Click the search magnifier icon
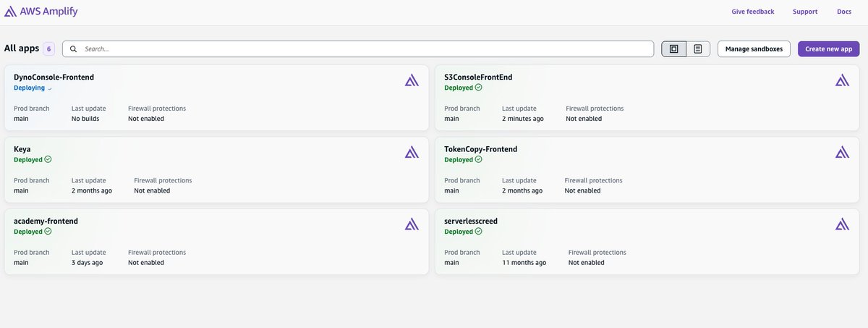 tap(73, 49)
